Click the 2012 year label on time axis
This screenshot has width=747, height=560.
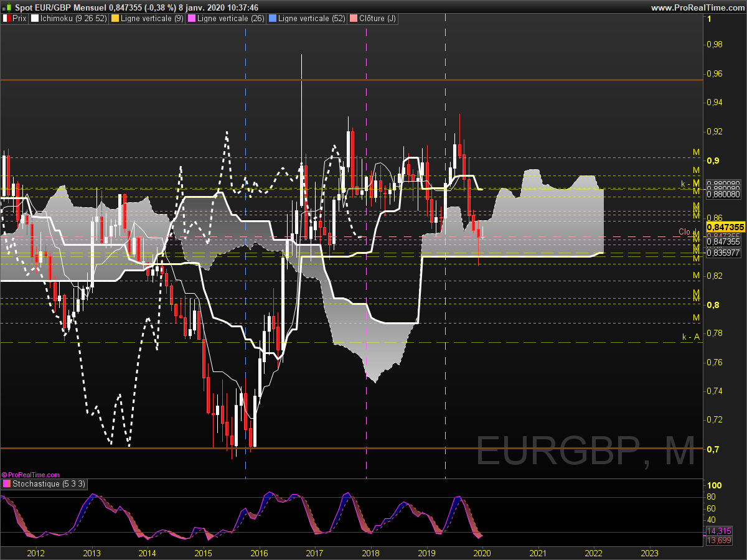[x=36, y=553]
